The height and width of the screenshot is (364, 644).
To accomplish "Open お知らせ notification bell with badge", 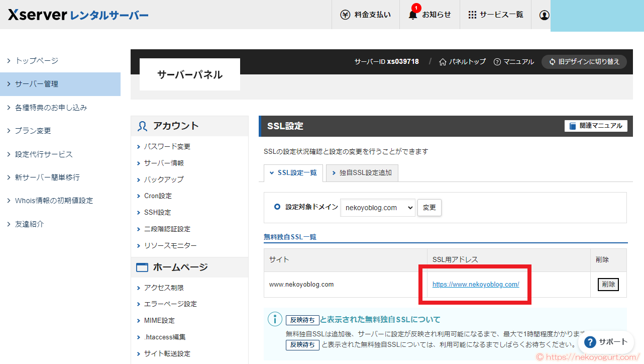I will tap(412, 16).
